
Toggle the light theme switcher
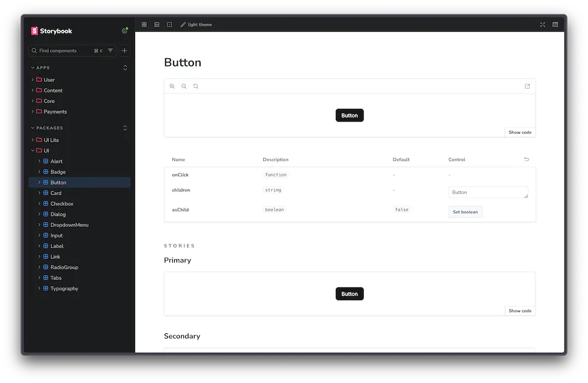click(196, 25)
